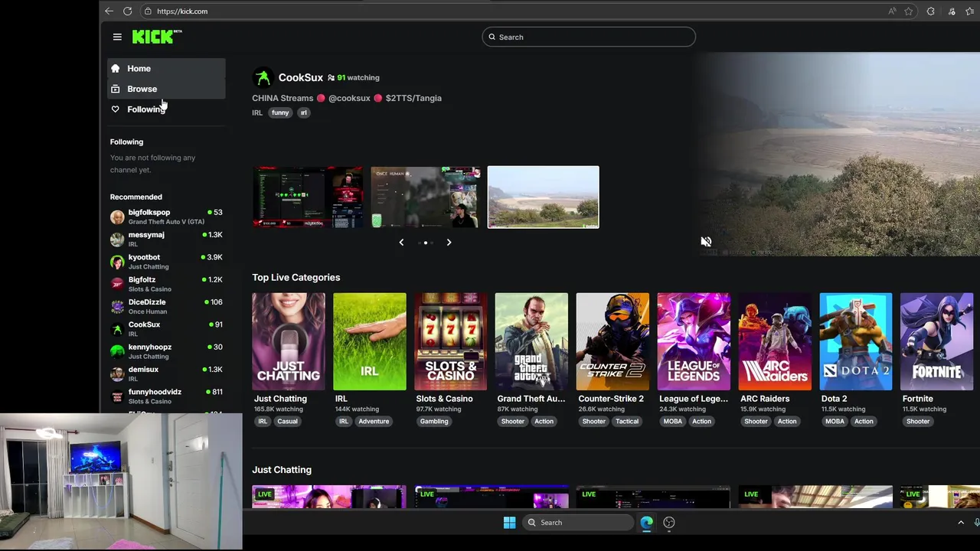The height and width of the screenshot is (551, 980).
Task: Open Following in sidebar
Action: pos(166,109)
